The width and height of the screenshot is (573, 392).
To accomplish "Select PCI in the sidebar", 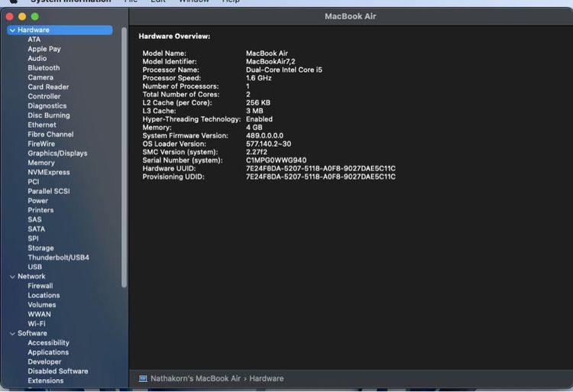I will coord(34,182).
